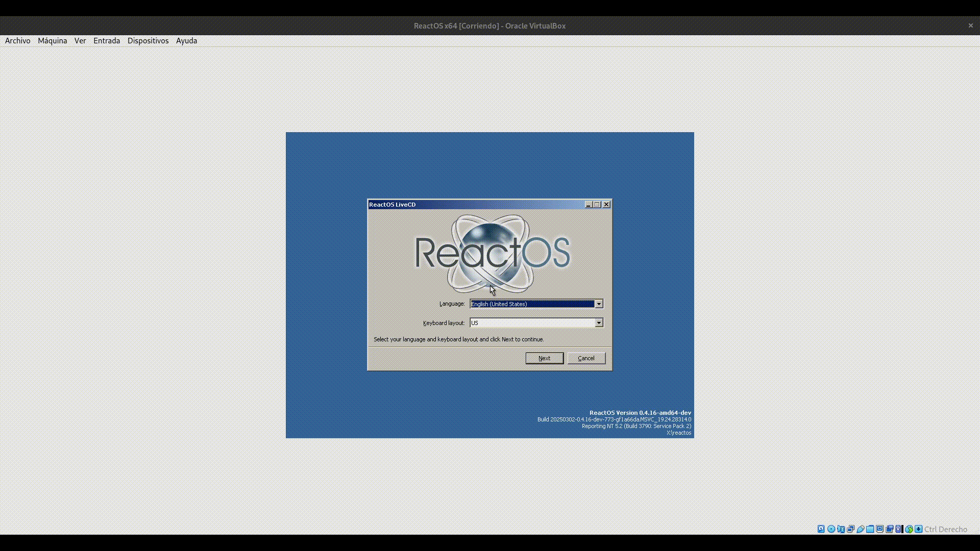
Task: Click the 'Ctrl Derecho' host key label
Action: coord(946,529)
